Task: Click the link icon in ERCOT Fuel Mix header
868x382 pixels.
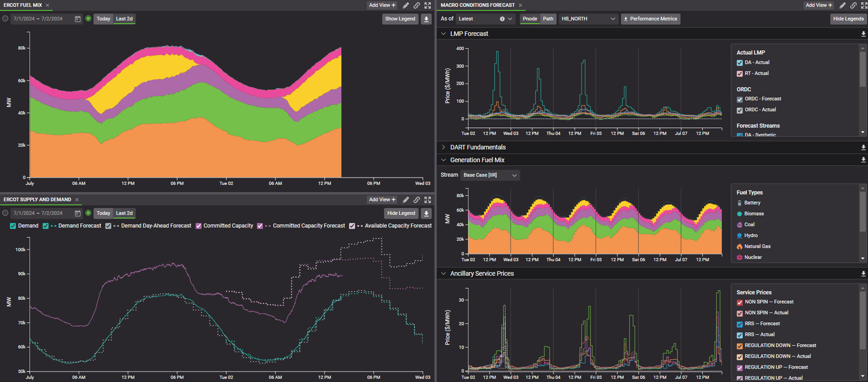Action: click(417, 5)
